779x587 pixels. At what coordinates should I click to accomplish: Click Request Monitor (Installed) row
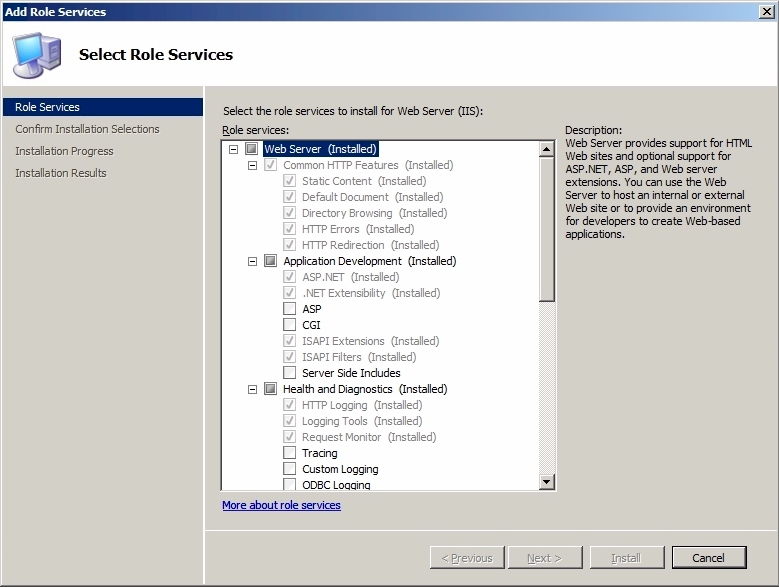click(369, 437)
